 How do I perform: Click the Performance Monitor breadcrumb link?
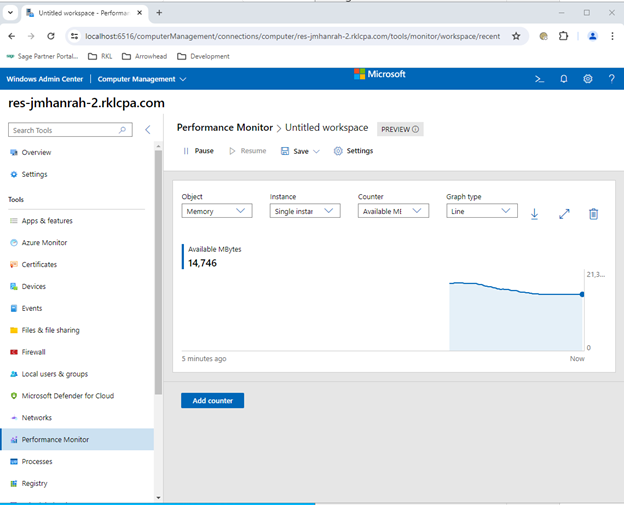pyautogui.click(x=224, y=128)
